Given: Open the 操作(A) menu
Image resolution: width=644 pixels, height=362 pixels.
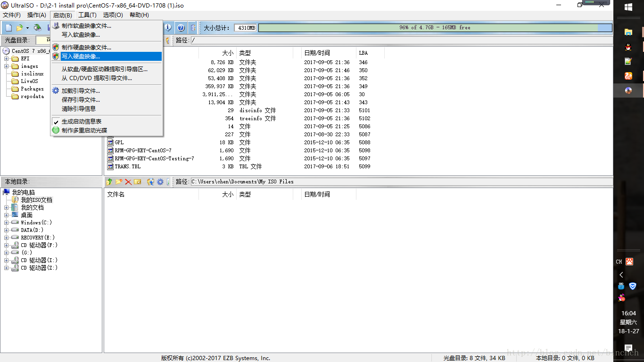Looking at the screenshot, I should (37, 15).
